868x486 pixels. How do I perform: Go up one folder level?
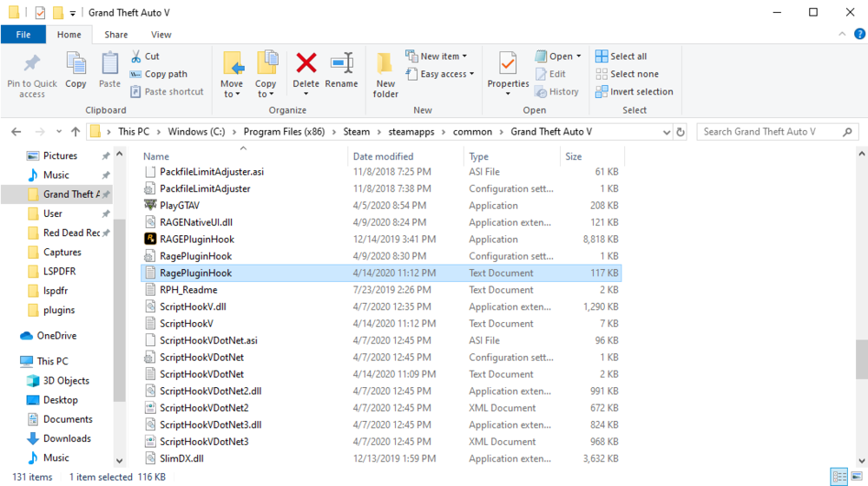tap(76, 132)
